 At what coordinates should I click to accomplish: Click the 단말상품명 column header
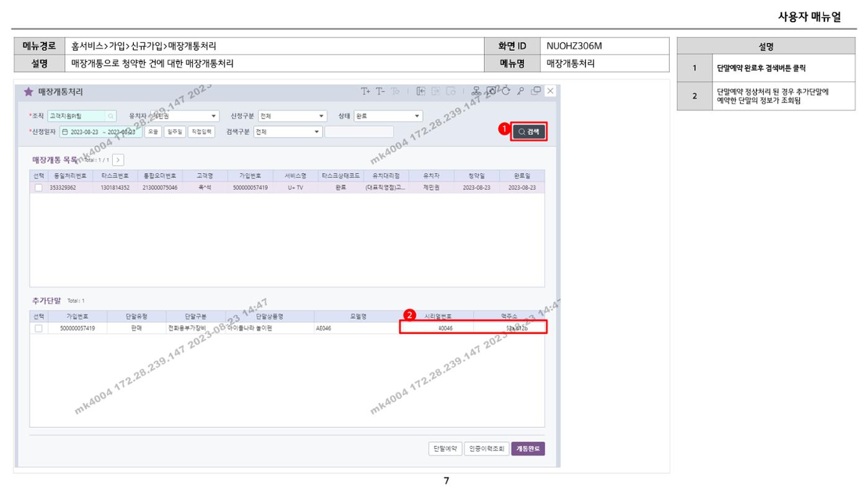click(270, 316)
